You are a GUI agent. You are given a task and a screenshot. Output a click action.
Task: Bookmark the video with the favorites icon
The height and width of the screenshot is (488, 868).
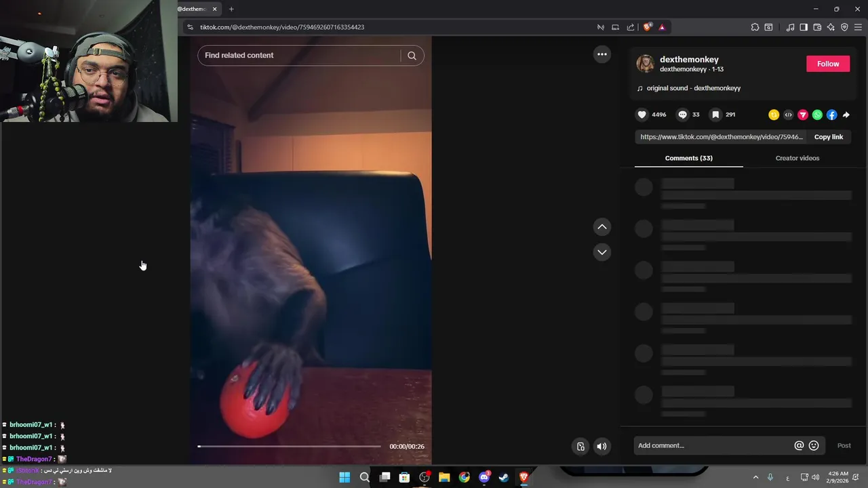(x=715, y=115)
